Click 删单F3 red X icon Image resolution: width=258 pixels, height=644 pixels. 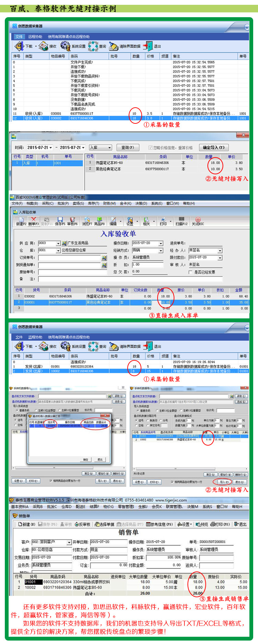(33, 219)
